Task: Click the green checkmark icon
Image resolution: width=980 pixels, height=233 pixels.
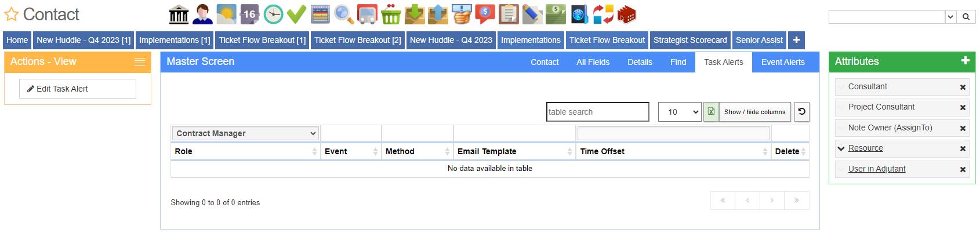Action: coord(296,14)
